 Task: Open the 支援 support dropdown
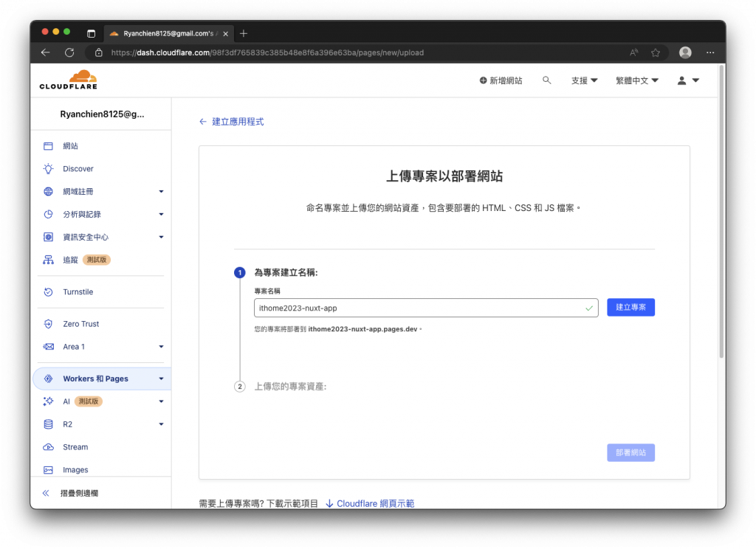(585, 80)
